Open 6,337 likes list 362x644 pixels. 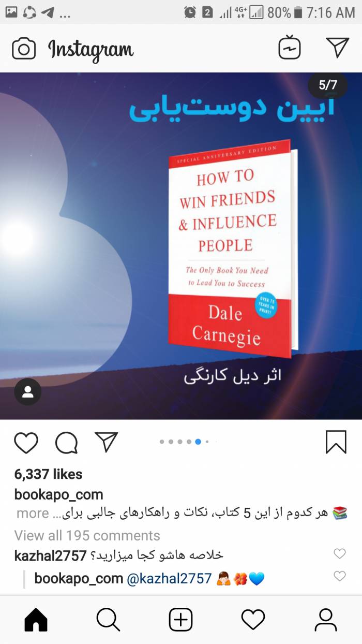coord(49,474)
